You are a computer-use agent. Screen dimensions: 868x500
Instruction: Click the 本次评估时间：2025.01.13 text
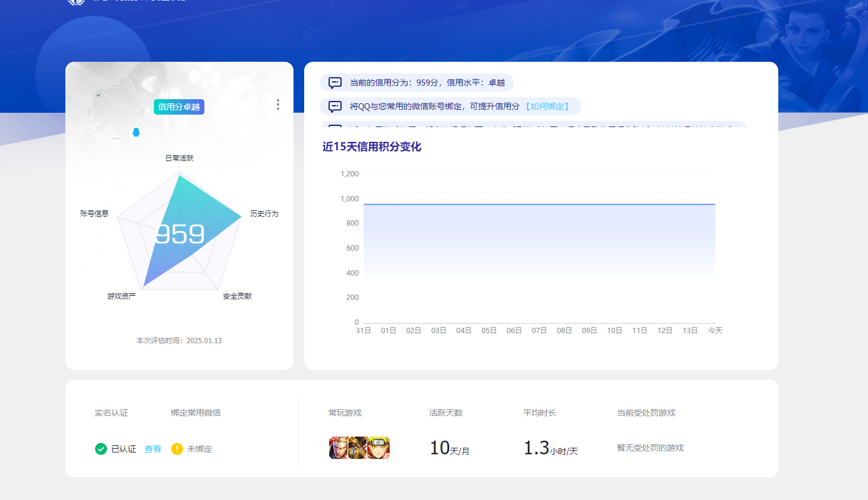[179, 341]
